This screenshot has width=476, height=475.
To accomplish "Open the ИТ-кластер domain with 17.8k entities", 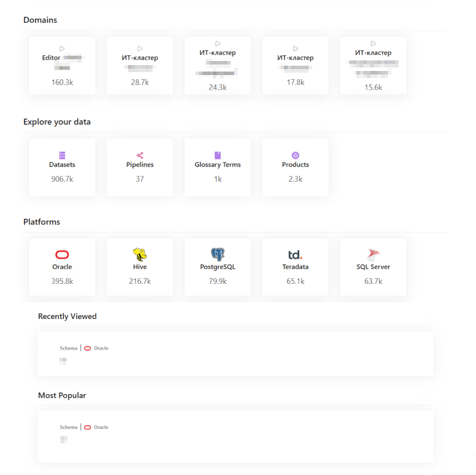I will click(x=295, y=65).
